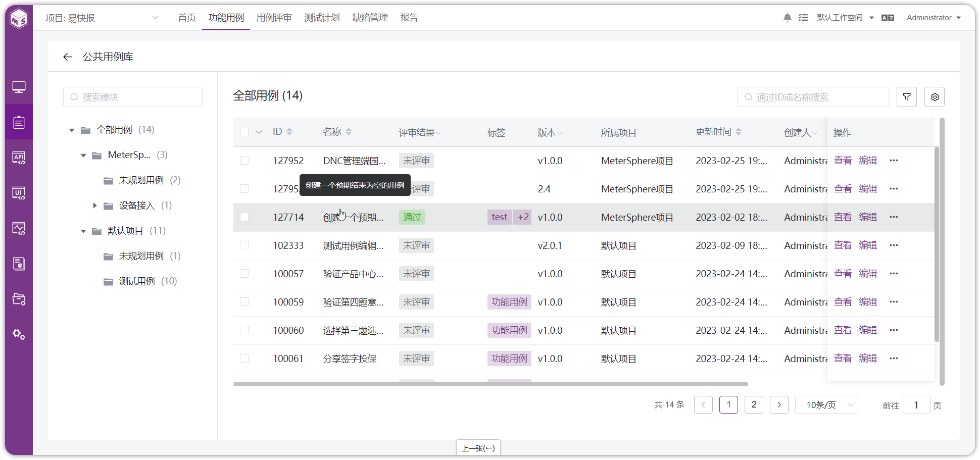
Task: Open the report statistics sidebar icon
Action: 19,264
